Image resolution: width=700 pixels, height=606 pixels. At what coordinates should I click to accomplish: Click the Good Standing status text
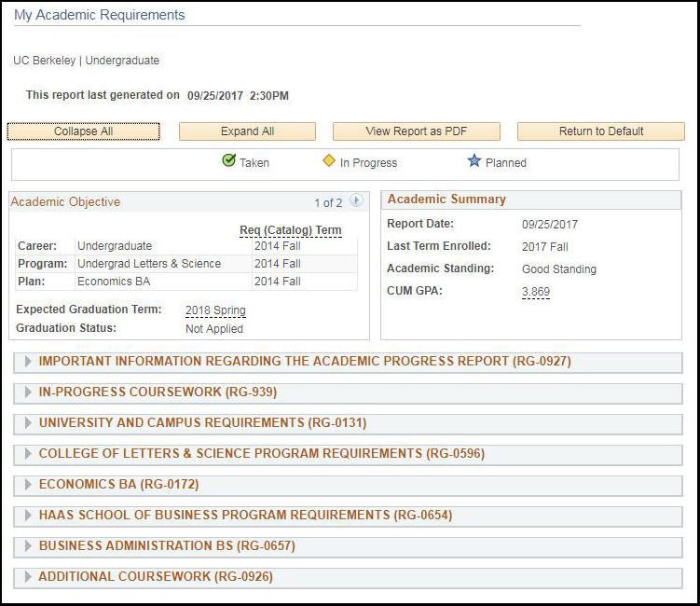click(x=559, y=269)
